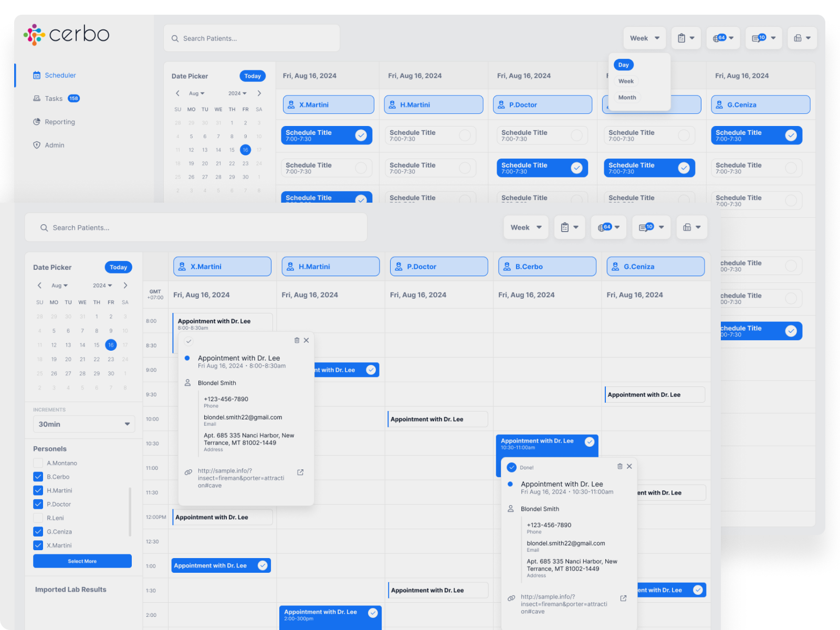Open 2024 year dropdown in back date picker
Viewport: 840px width, 630px height.
[237, 93]
